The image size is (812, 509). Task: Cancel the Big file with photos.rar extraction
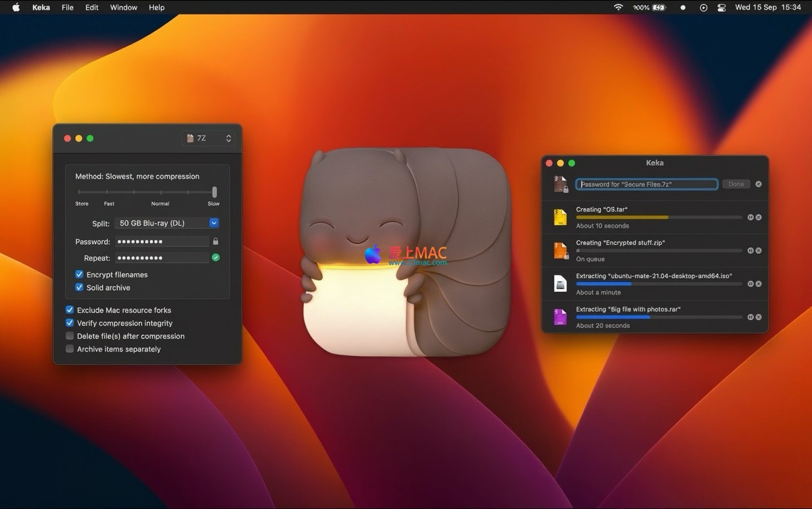point(759,317)
